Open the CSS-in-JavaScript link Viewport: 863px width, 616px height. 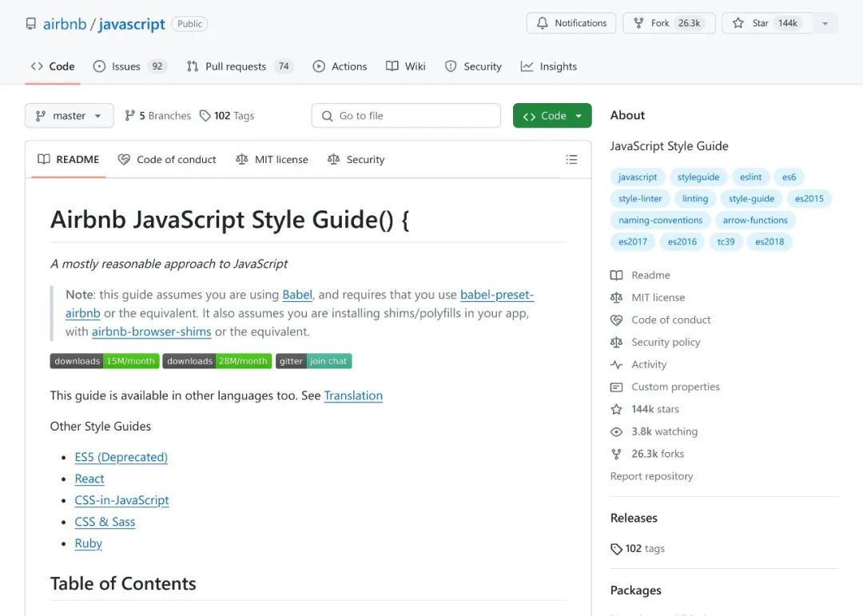point(121,500)
